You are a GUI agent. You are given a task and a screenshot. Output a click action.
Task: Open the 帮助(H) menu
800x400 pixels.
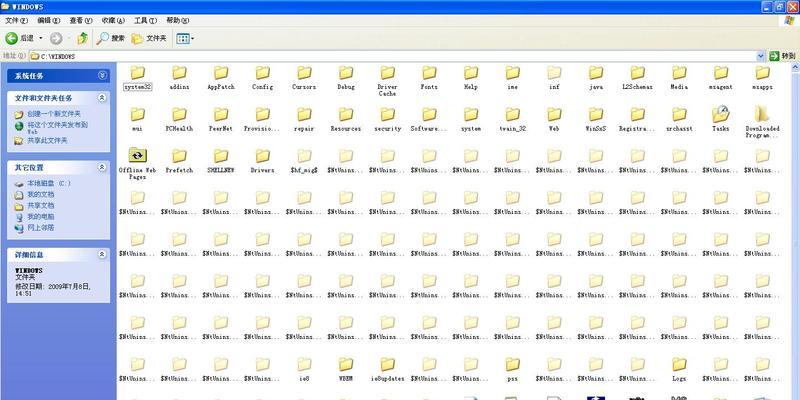pos(177,20)
